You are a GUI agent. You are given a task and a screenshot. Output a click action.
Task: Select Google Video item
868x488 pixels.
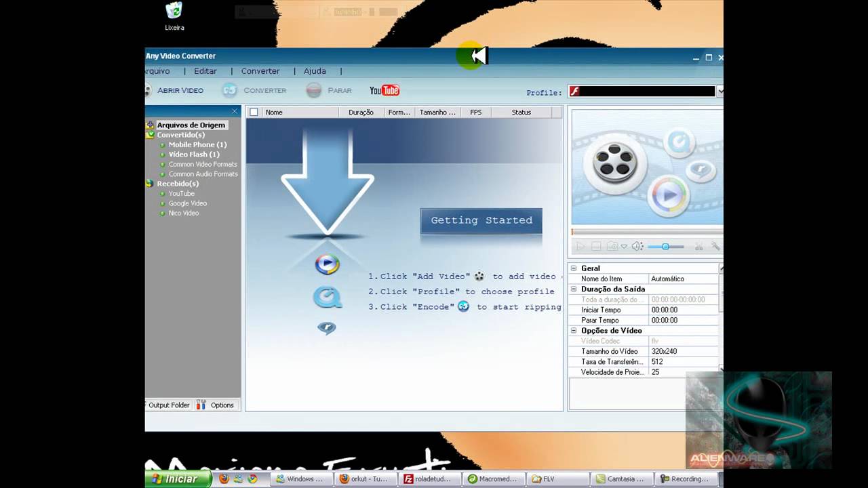coord(188,203)
